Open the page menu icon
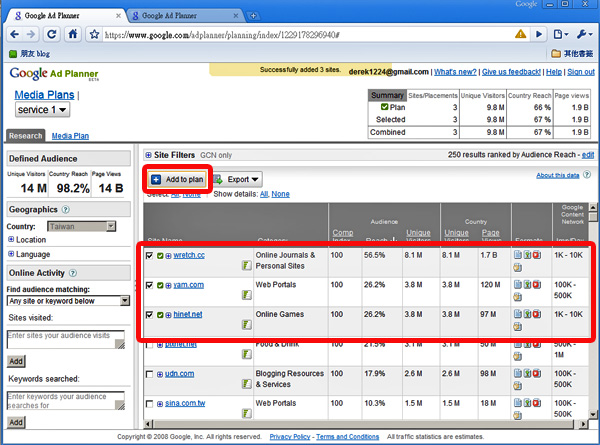Screen dimensions: 600x445 [561, 34]
